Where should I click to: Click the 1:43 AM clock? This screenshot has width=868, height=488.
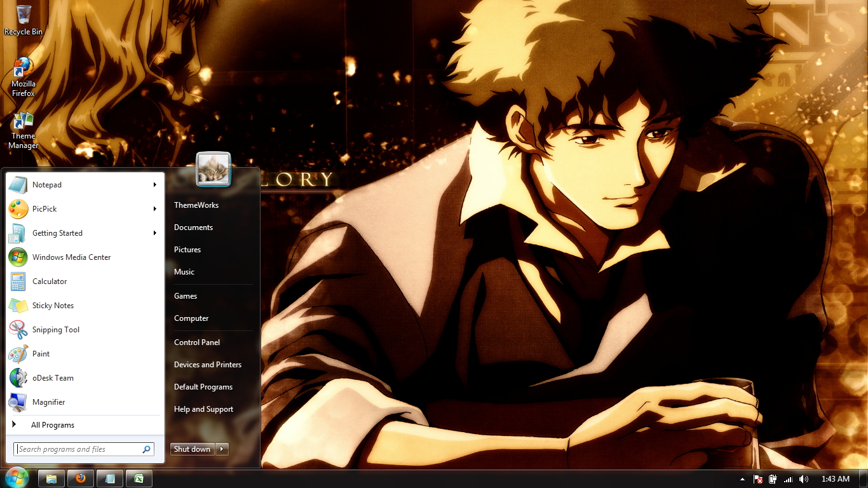pyautogui.click(x=835, y=479)
